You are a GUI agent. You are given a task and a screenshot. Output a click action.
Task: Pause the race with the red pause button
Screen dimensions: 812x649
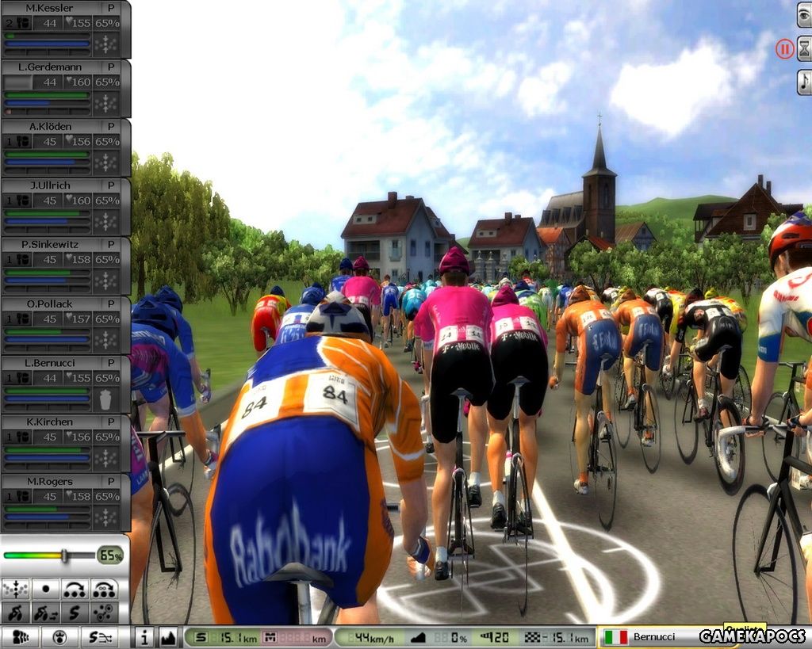pos(784,50)
